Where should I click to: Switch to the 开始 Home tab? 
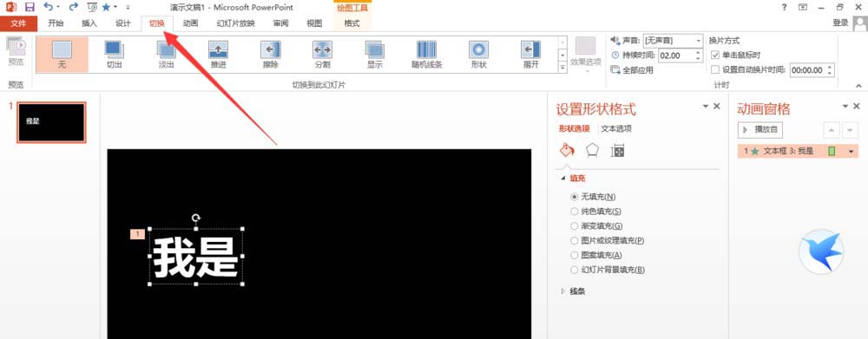click(x=56, y=23)
